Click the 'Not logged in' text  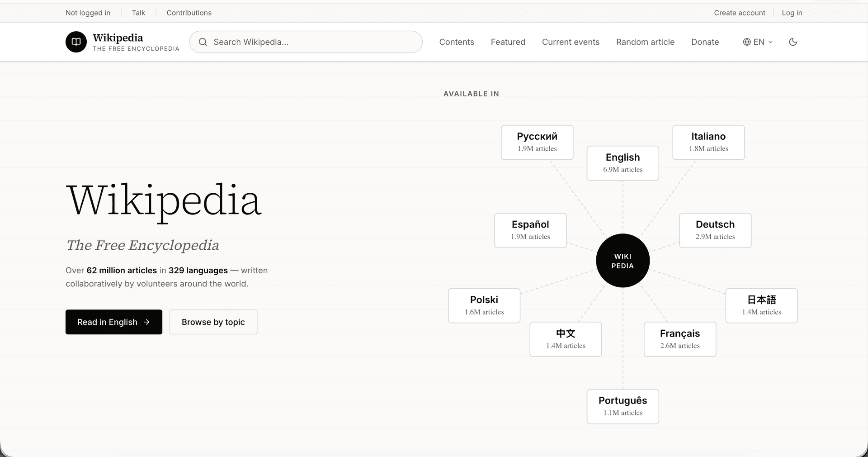pos(88,13)
